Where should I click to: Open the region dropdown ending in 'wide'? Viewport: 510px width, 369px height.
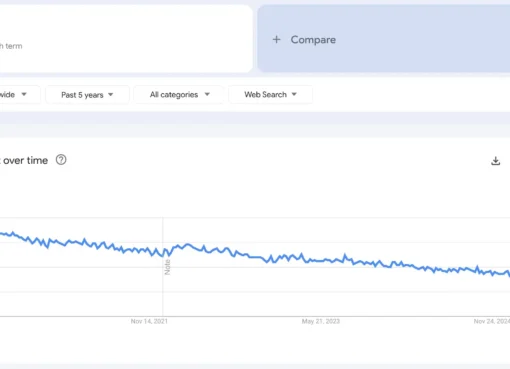[19, 95]
